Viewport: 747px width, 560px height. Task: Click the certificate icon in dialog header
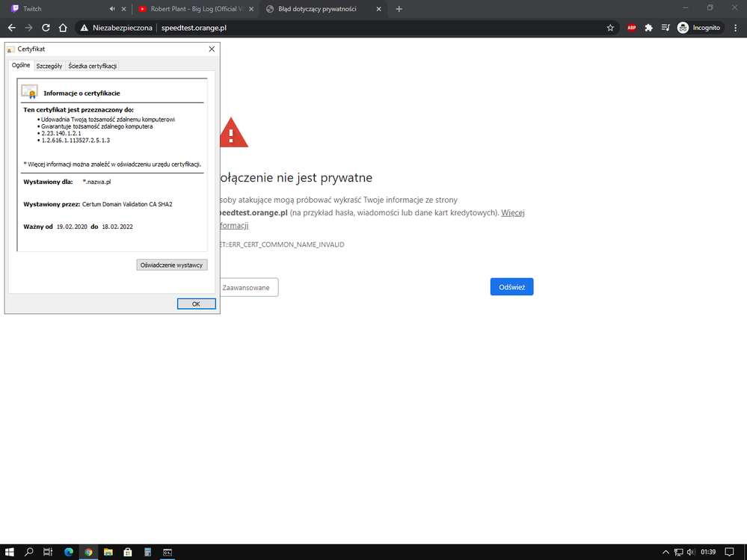point(30,92)
